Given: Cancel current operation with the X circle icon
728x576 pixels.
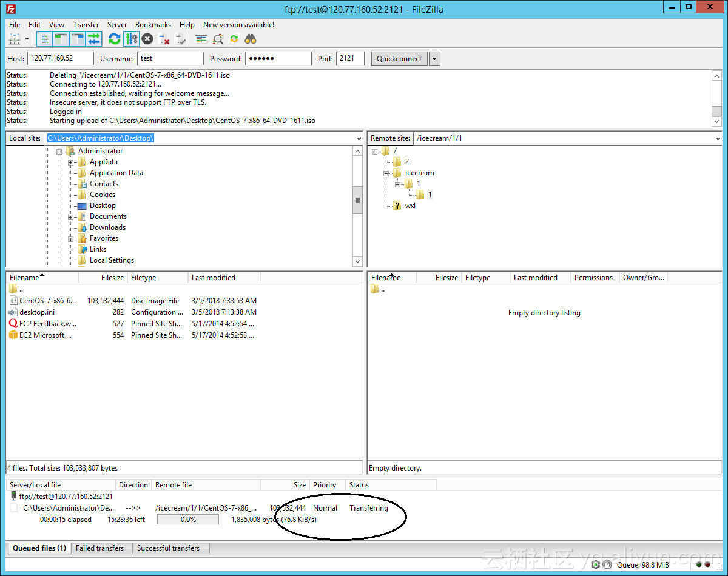Looking at the screenshot, I should 147,39.
